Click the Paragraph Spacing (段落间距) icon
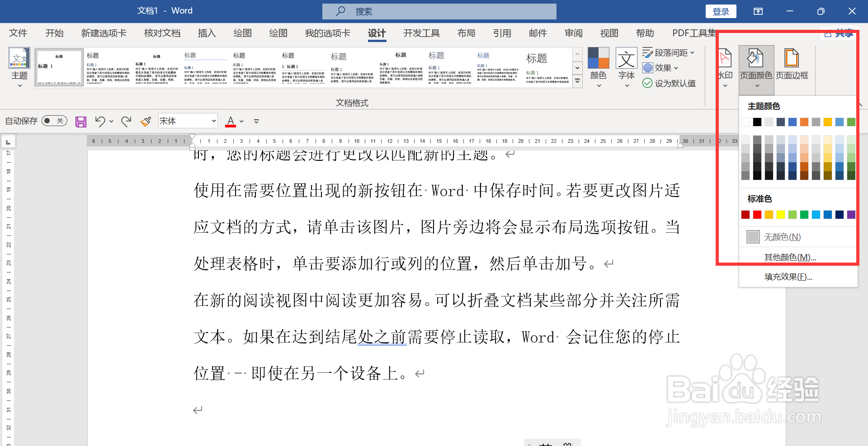The height and width of the screenshot is (446, 868). pos(647,52)
